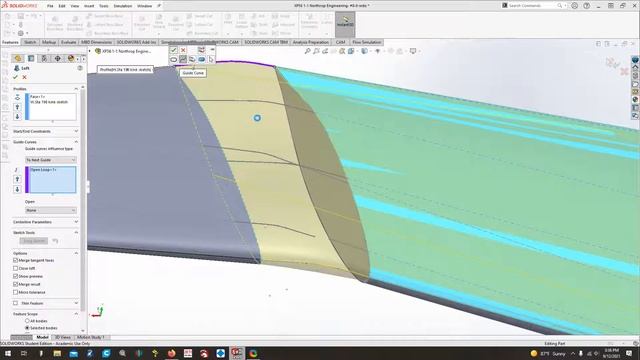Expand Centerline Parameters section
This screenshot has width=640, height=360.
tap(76, 222)
